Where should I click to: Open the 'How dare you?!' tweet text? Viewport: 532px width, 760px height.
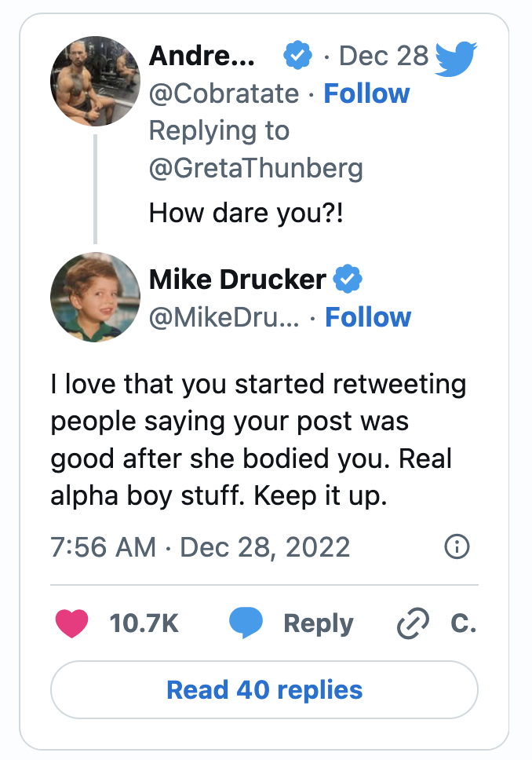[246, 214]
